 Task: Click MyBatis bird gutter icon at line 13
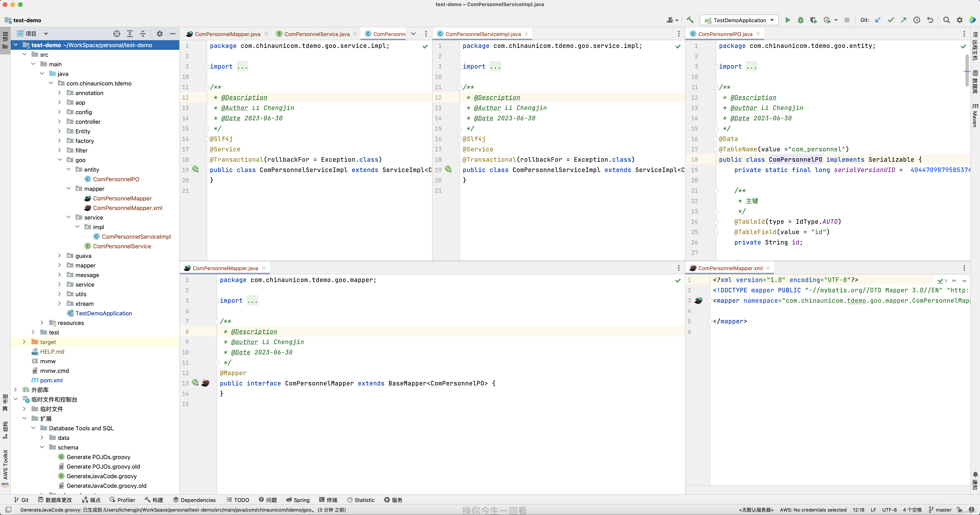pos(205,383)
